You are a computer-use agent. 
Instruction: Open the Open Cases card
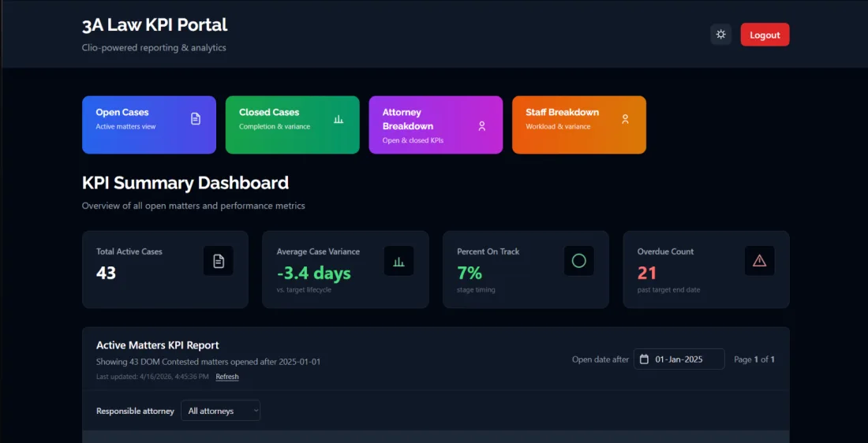[149, 125]
